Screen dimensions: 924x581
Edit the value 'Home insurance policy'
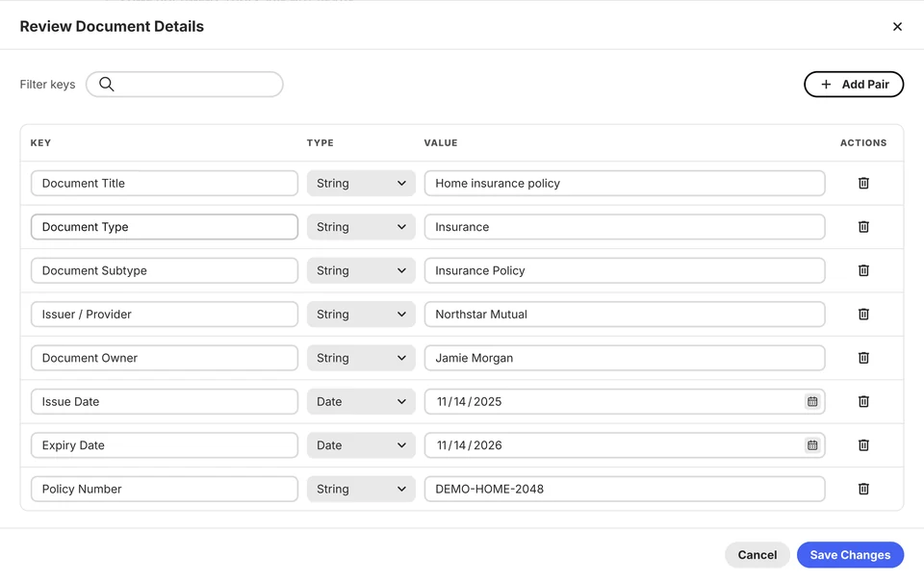[625, 183]
